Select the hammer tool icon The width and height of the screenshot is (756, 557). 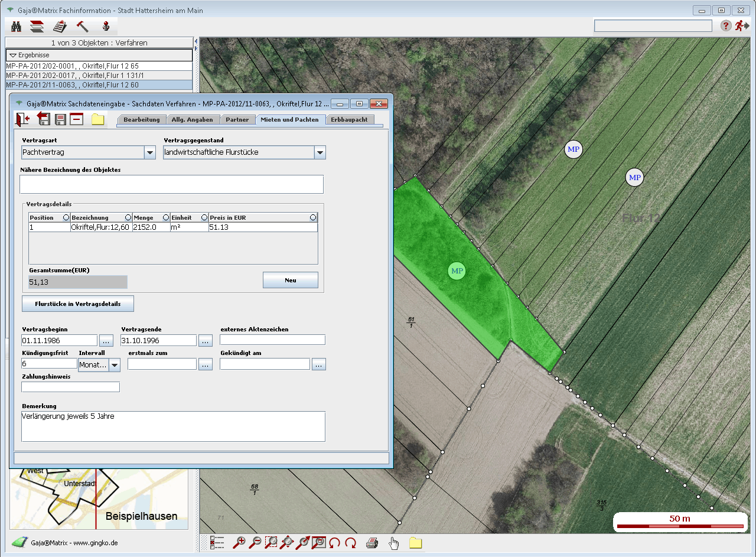click(83, 27)
